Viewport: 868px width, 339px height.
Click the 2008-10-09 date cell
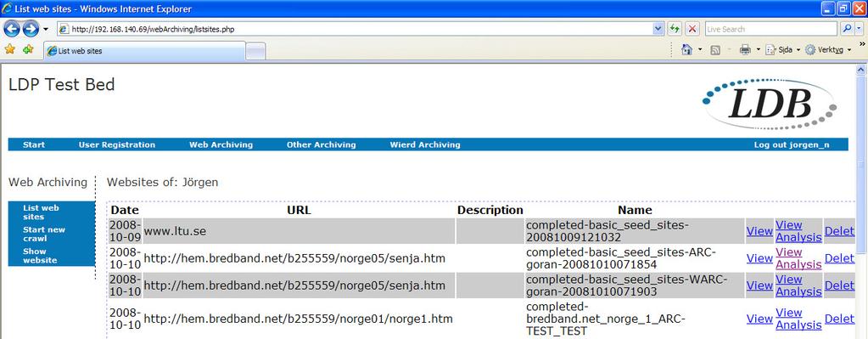tap(125, 231)
